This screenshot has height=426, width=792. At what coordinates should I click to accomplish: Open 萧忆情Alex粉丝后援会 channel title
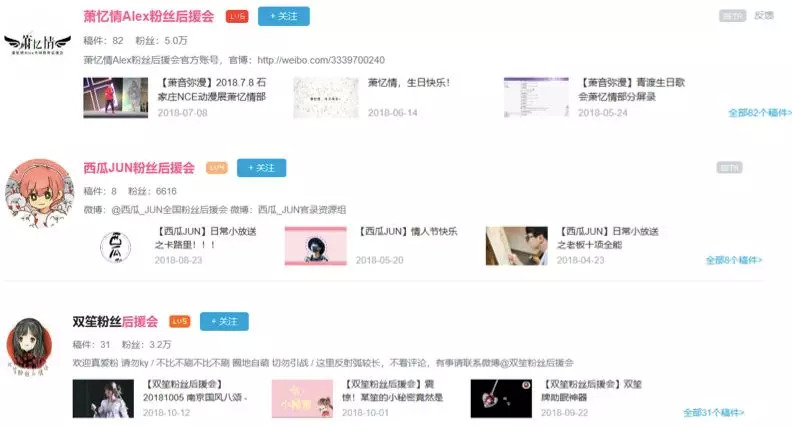tap(148, 17)
